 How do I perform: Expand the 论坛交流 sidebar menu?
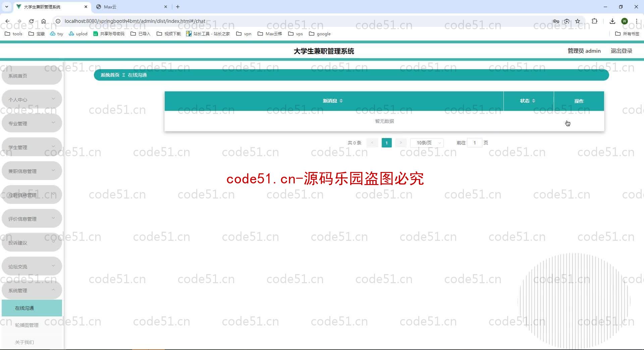[32, 266]
